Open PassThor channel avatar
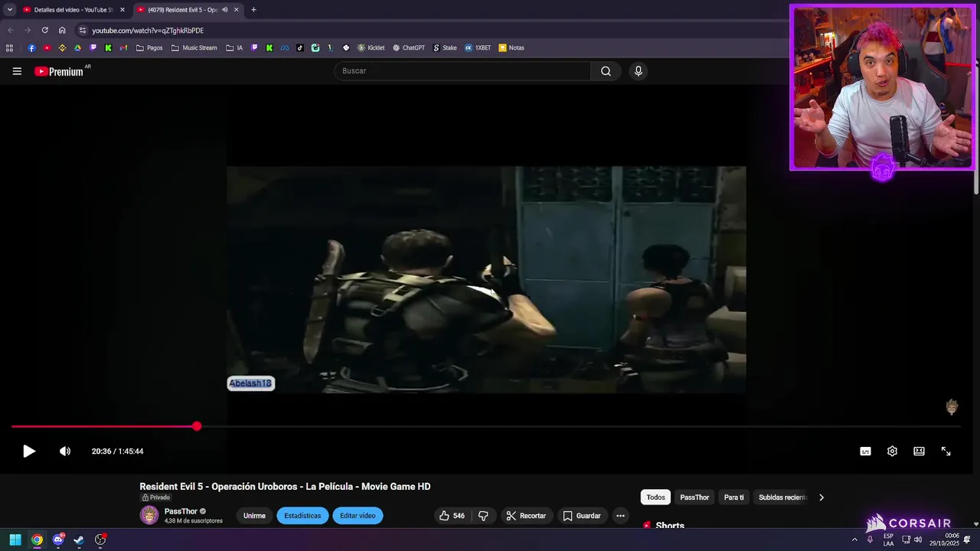The width and height of the screenshot is (980, 551). pyautogui.click(x=149, y=515)
